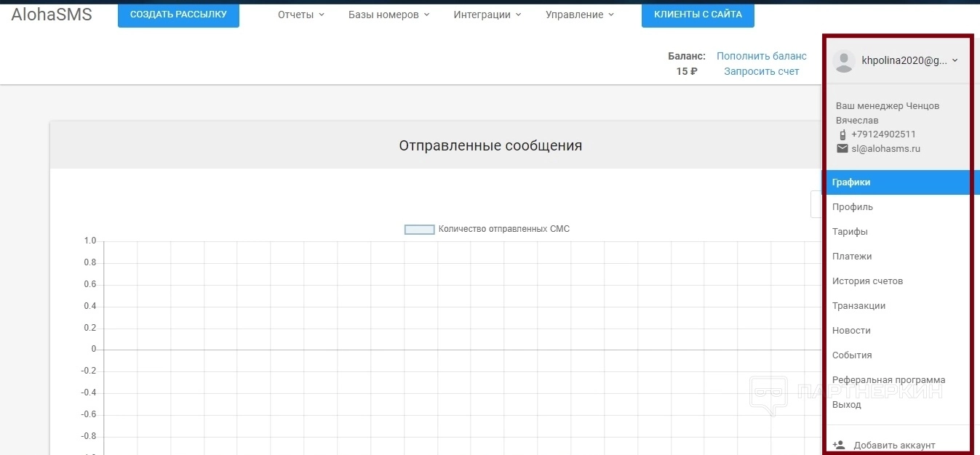Click the Количество отправленных СМС legend label
Screen dimensions: 980x455
pos(504,229)
